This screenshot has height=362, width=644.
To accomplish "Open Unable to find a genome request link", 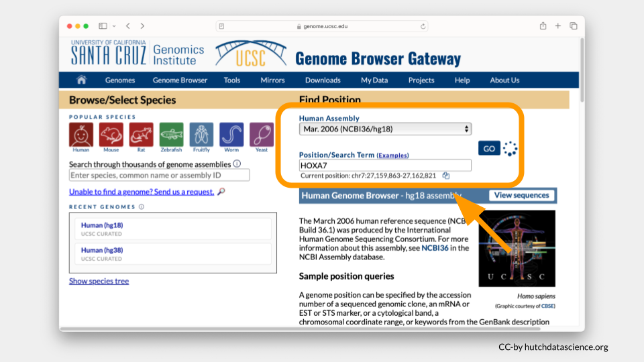I will [x=142, y=192].
